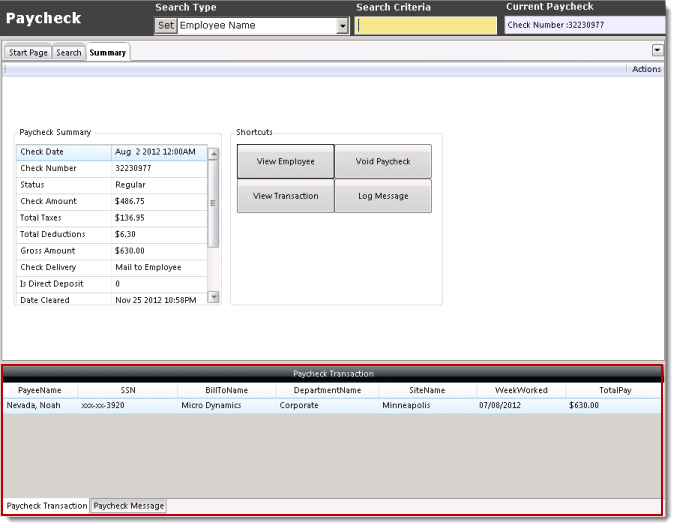Viewport: 677px width, 528px height.
Task: Switch to the Paycheck Message bottom tab
Action: coord(129,506)
